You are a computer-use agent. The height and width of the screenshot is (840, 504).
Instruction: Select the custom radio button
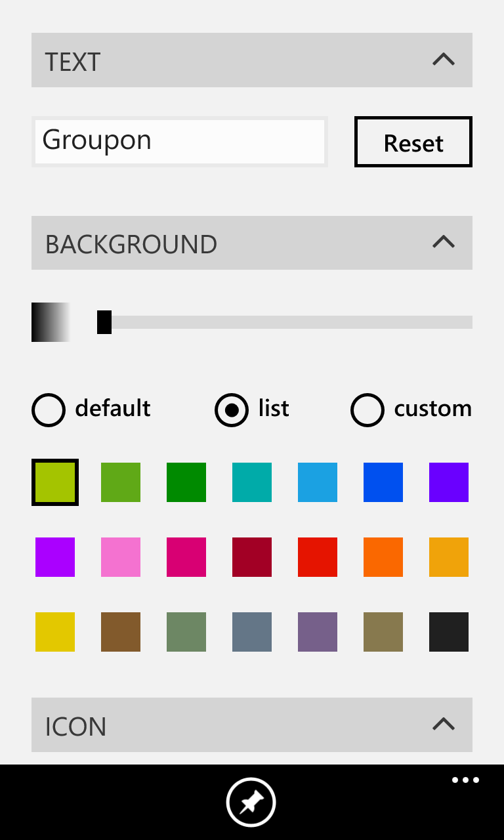point(367,409)
